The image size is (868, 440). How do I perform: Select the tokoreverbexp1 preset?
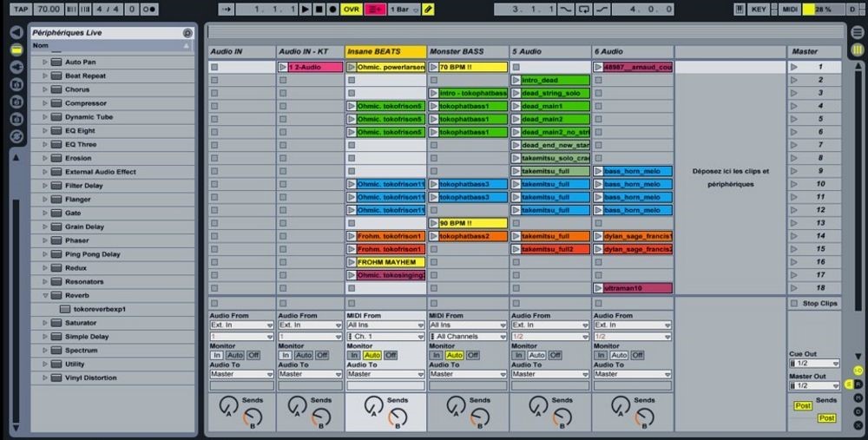[x=100, y=309]
